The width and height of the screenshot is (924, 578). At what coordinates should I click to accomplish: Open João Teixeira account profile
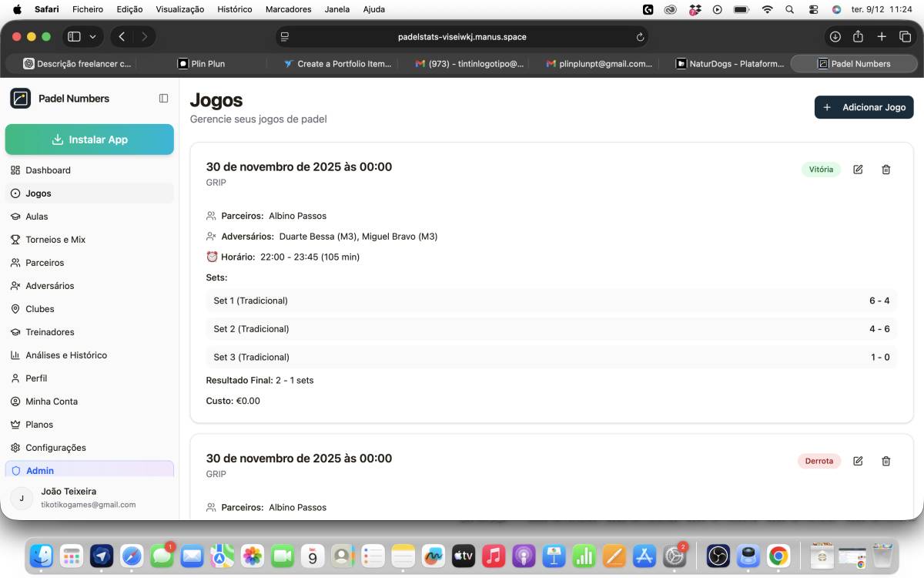[89, 498]
